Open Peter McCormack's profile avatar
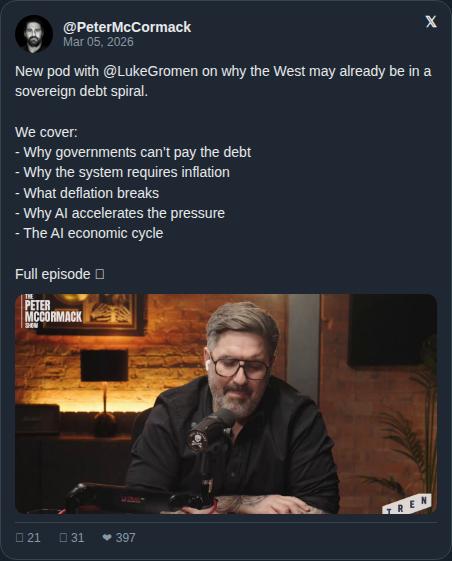This screenshot has width=452, height=561. (x=34, y=34)
